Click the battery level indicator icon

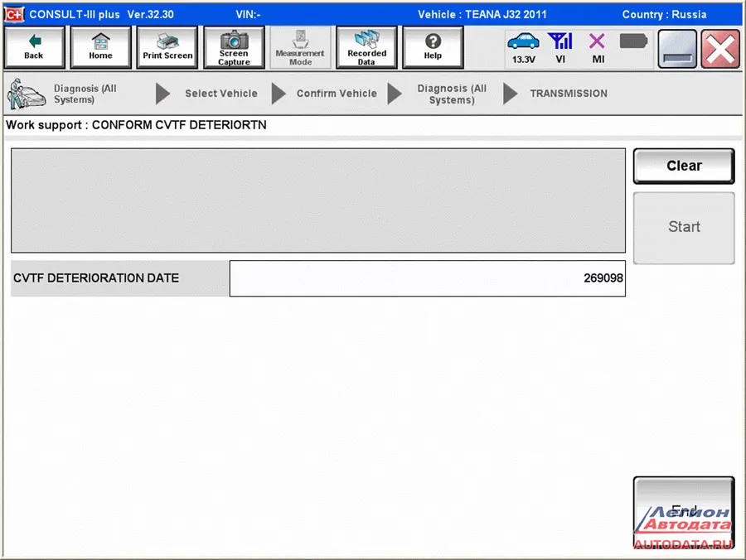(x=633, y=41)
